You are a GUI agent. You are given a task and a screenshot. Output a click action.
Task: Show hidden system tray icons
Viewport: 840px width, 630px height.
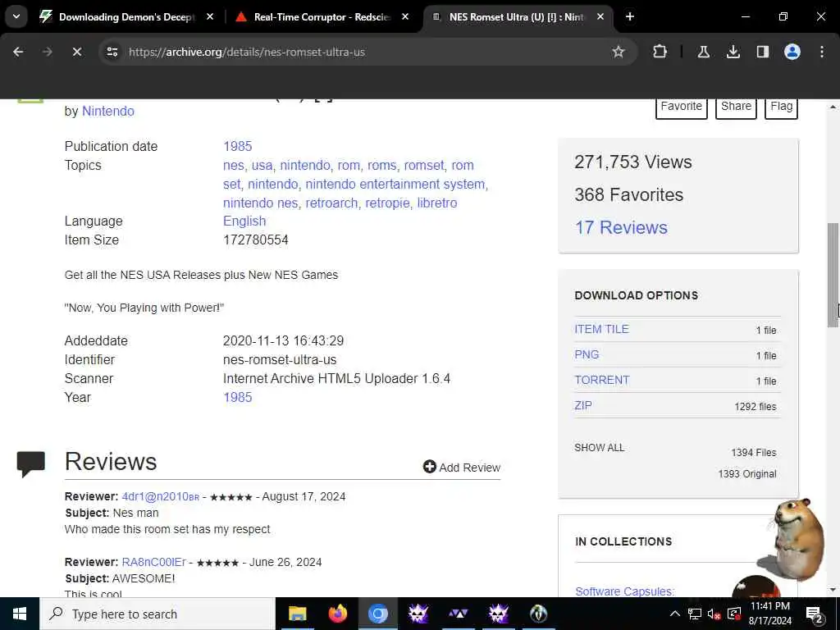[x=675, y=614]
